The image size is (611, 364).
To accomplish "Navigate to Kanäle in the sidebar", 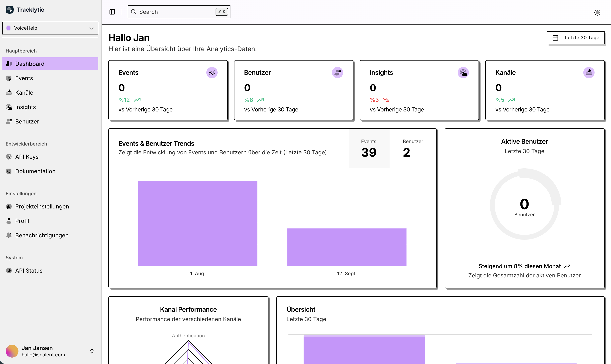I will point(24,92).
